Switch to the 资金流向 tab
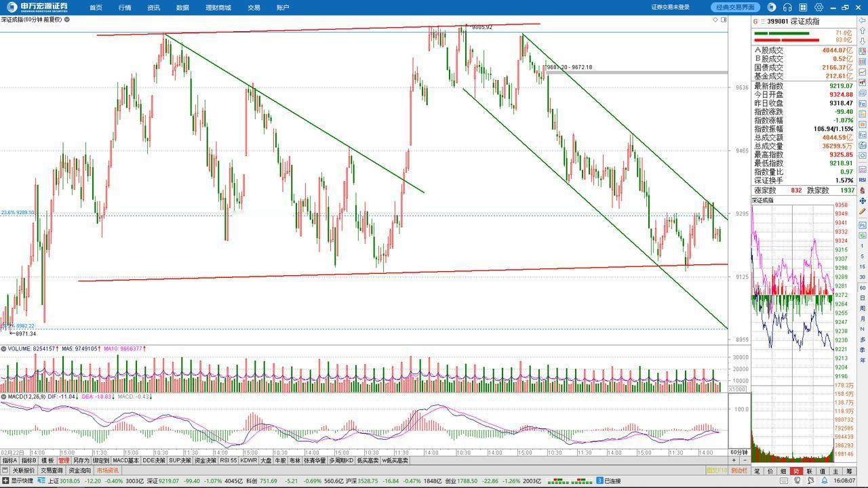This screenshot has width=868, height=488. click(80, 470)
